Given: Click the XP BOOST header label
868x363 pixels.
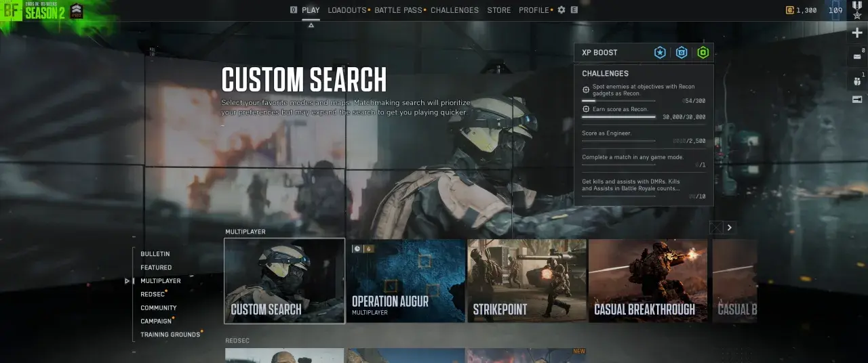Looking at the screenshot, I should tap(599, 53).
